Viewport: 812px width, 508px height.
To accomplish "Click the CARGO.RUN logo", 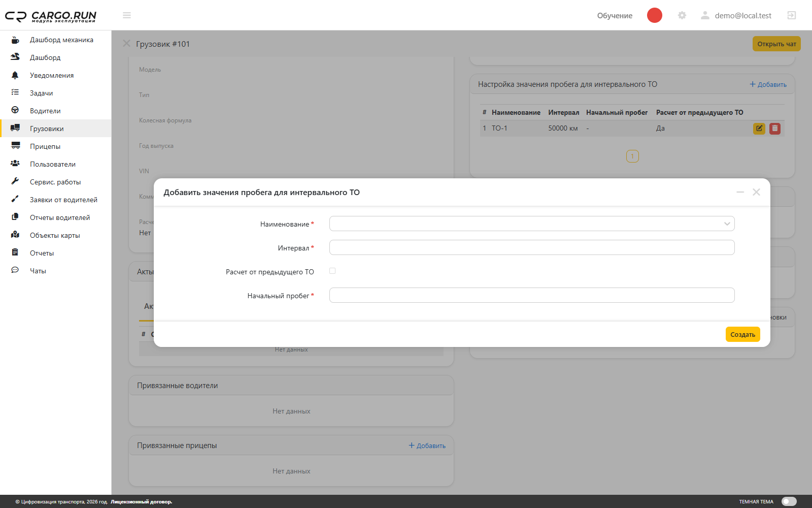I will point(51,16).
